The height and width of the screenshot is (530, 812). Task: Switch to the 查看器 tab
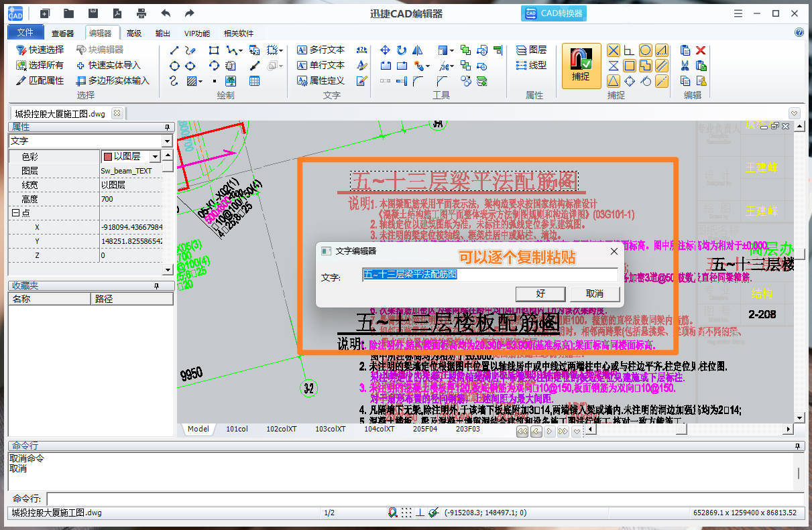coord(63,34)
